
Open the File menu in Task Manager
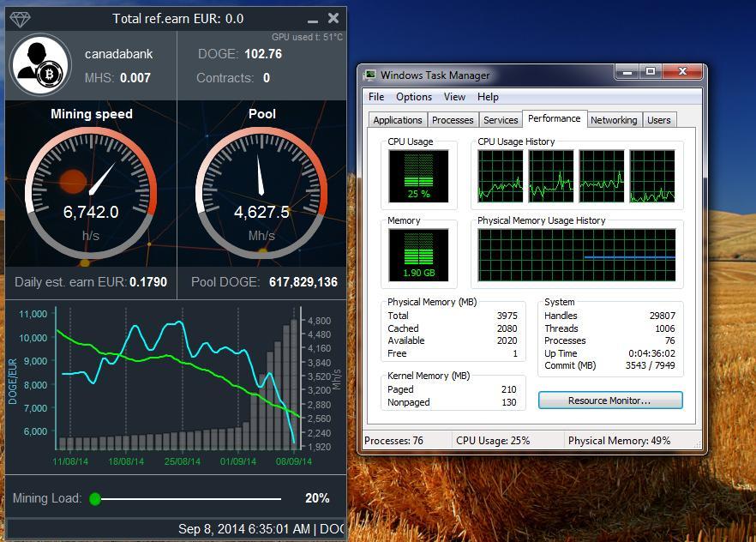click(x=376, y=97)
